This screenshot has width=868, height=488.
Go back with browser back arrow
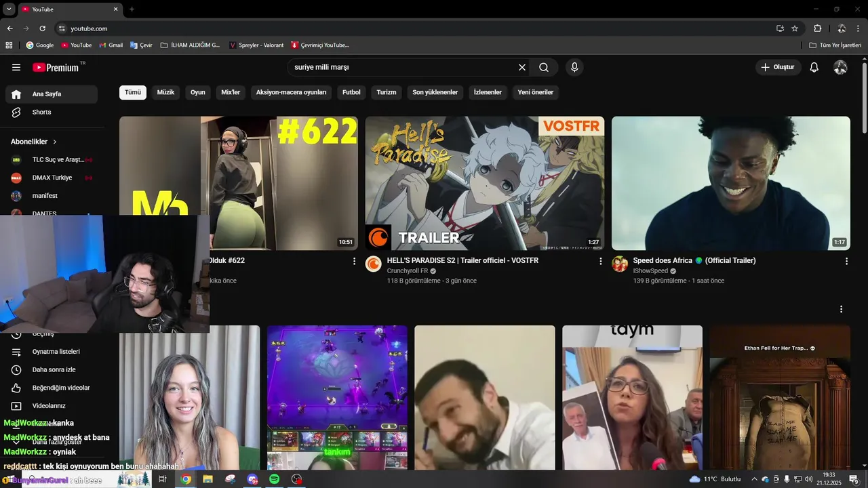click(x=9, y=28)
